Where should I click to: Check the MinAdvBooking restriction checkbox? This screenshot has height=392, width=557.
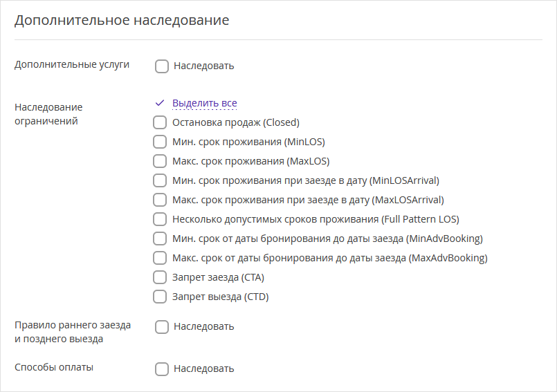coord(160,239)
